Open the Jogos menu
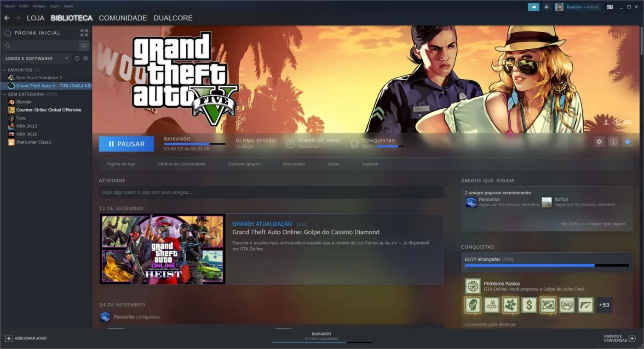Screen dimensions: 644x349 54,6
